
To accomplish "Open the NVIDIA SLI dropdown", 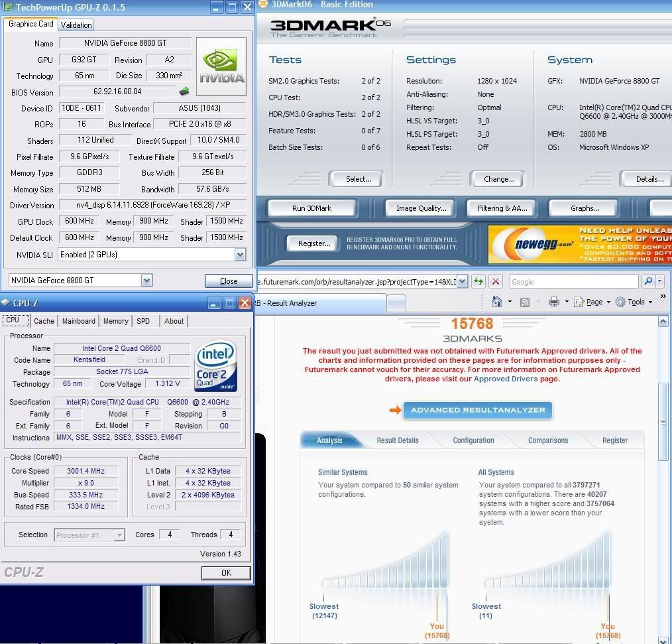I will (x=239, y=255).
